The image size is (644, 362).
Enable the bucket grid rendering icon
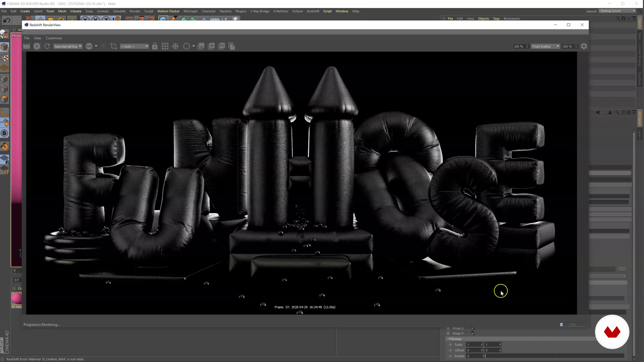[x=165, y=46]
